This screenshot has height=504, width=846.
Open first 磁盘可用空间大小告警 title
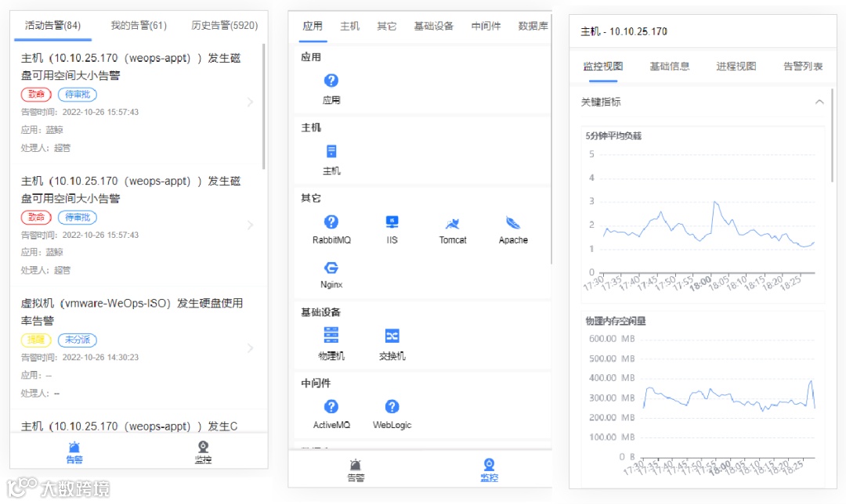coord(131,67)
